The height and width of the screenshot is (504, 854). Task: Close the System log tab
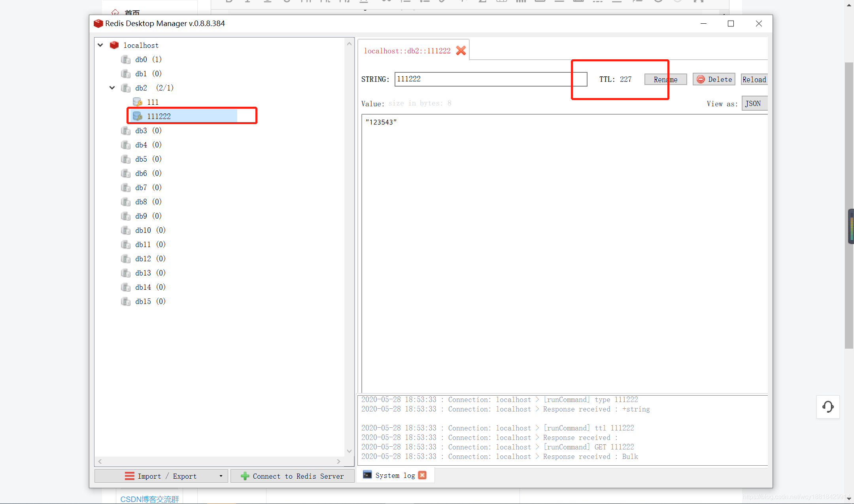(423, 475)
